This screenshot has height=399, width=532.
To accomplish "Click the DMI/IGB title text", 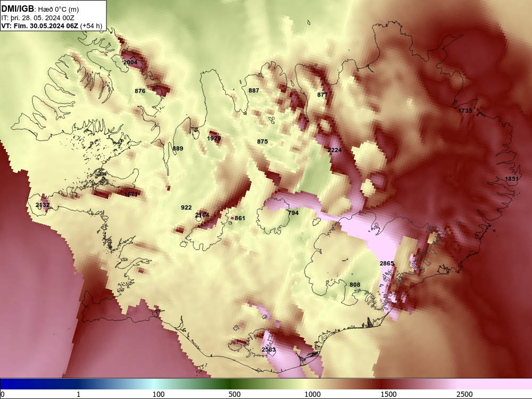I will (18, 9).
